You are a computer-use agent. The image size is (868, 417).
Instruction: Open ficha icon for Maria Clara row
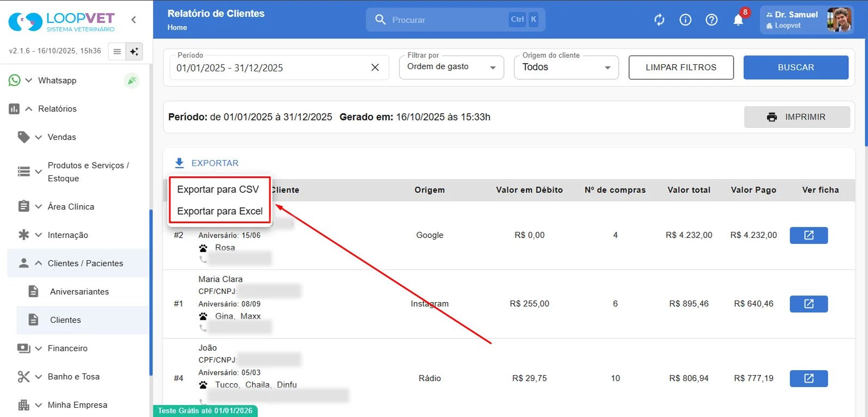pyautogui.click(x=809, y=304)
